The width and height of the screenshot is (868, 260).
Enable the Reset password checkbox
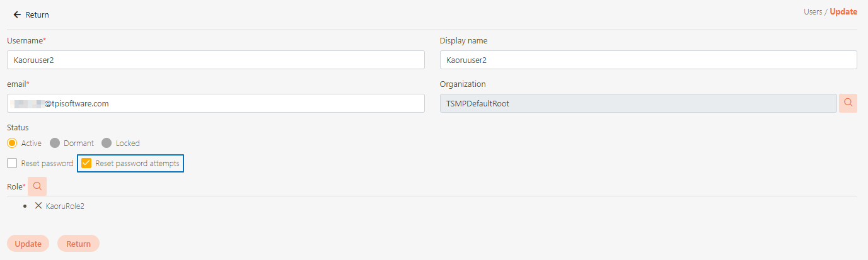(12, 164)
